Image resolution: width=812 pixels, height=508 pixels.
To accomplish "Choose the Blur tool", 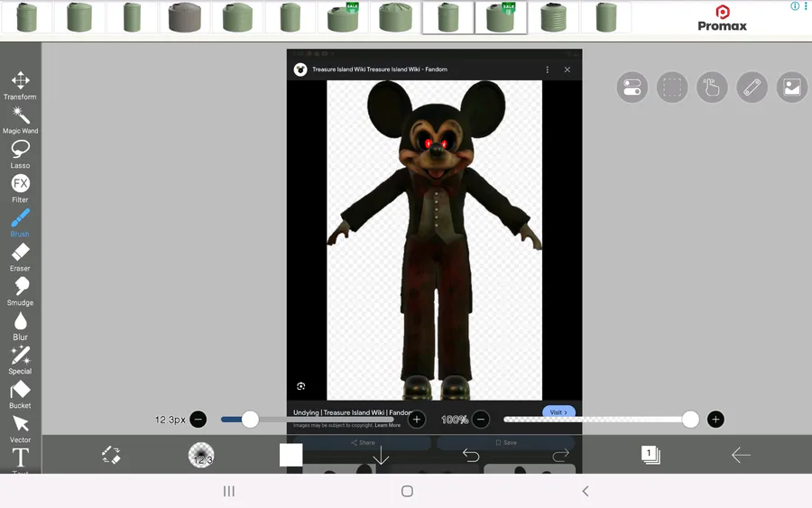I will tap(20, 327).
